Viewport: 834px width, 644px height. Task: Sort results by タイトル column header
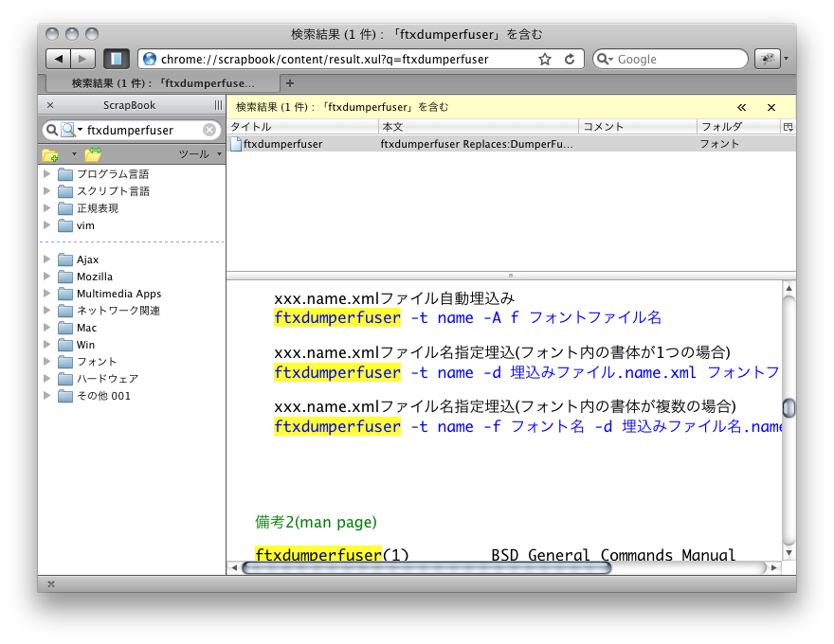click(x=301, y=127)
